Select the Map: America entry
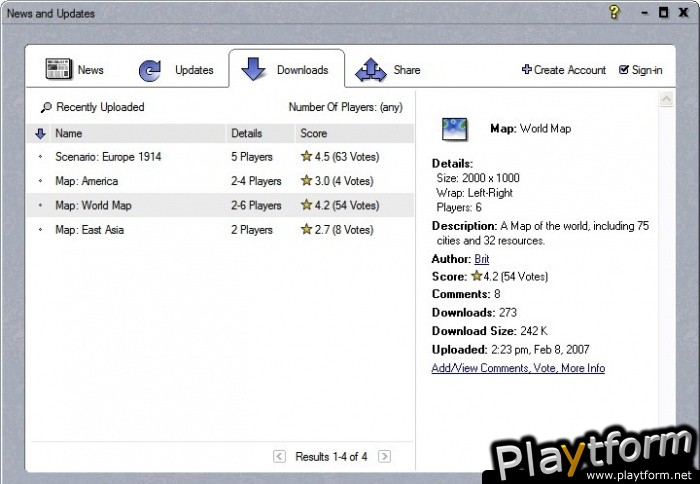Image resolution: width=700 pixels, height=484 pixels. (220, 181)
